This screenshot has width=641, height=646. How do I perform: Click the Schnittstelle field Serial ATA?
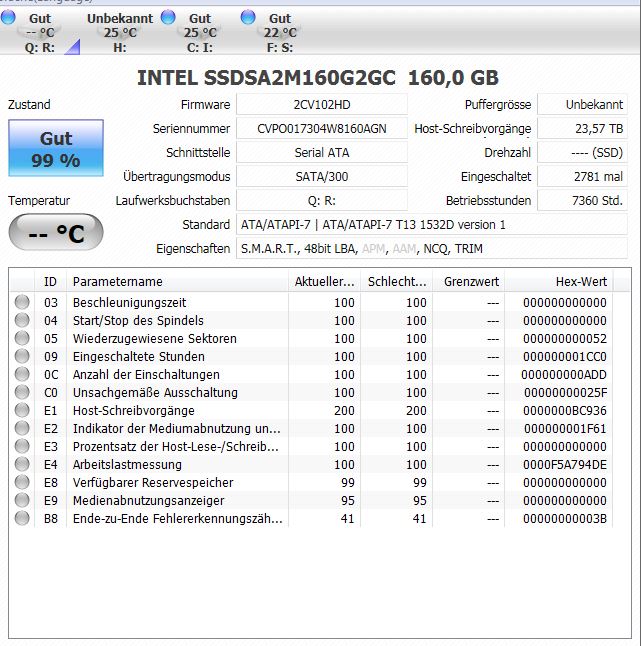pyautogui.click(x=322, y=152)
